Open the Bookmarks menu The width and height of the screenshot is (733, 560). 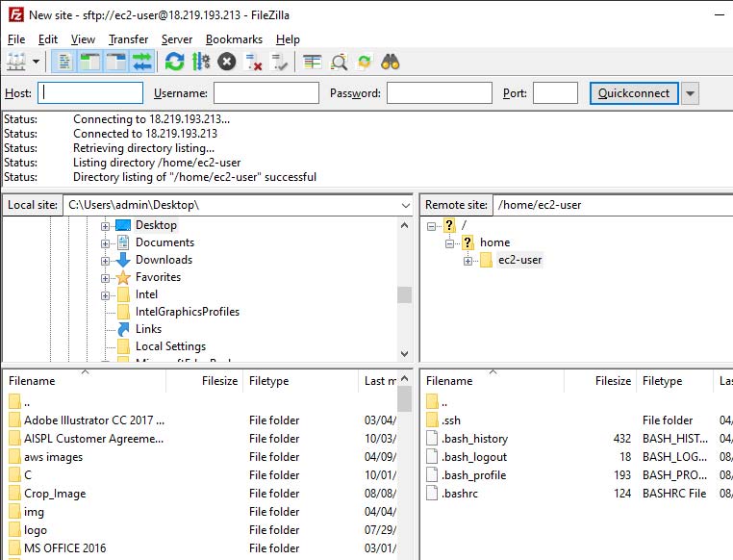[234, 39]
